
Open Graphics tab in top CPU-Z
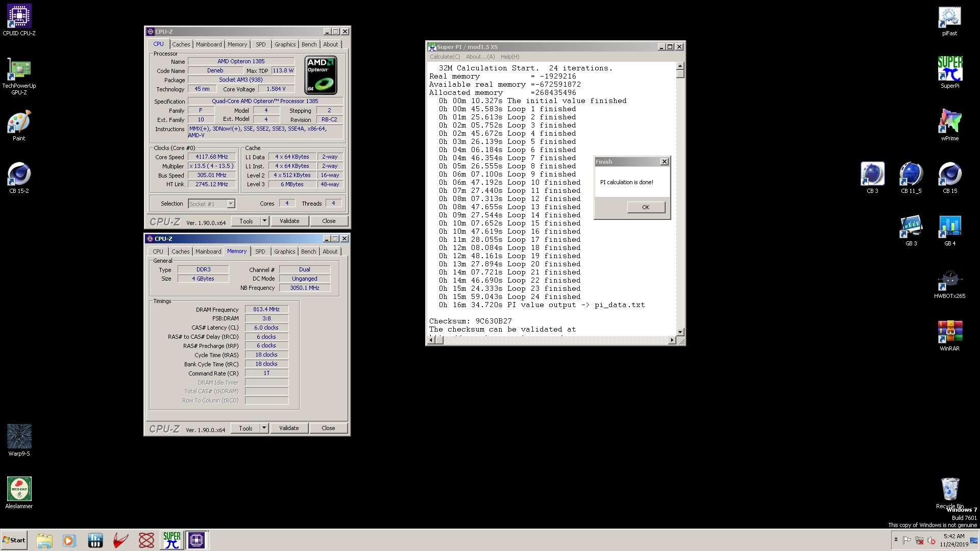pyautogui.click(x=285, y=44)
